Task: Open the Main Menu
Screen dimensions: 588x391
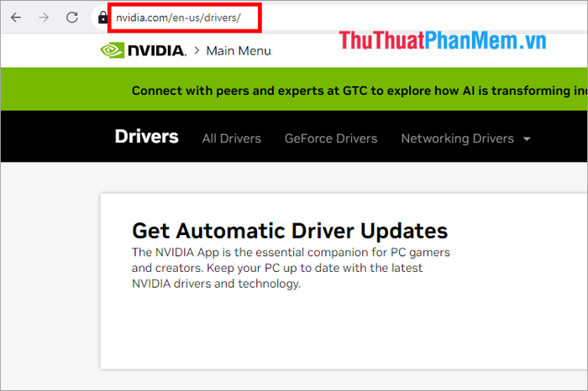Action: coord(239,50)
